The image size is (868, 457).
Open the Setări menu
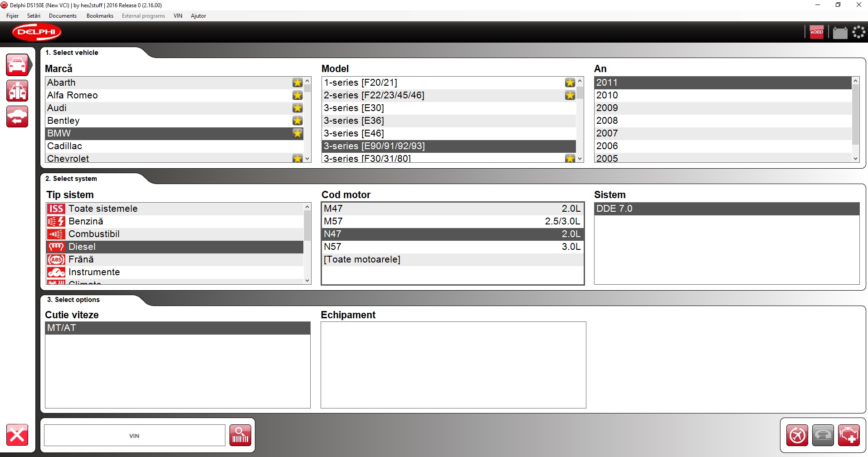pyautogui.click(x=34, y=16)
